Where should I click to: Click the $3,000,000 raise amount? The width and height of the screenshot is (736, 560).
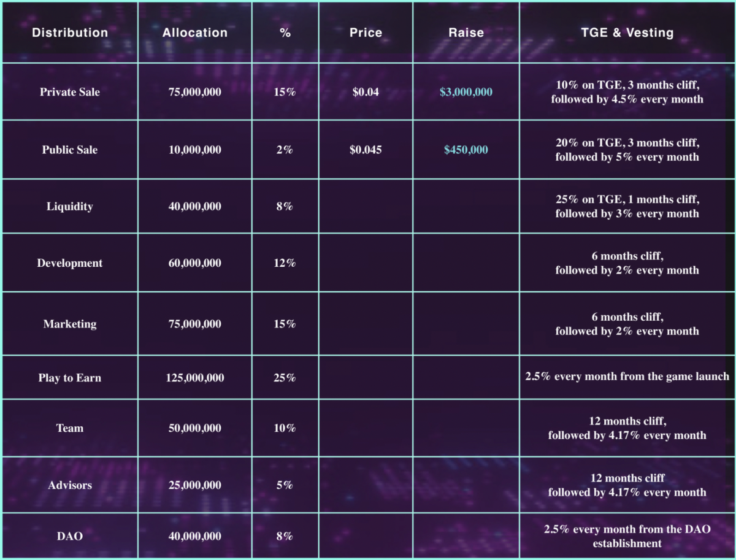pyautogui.click(x=466, y=93)
